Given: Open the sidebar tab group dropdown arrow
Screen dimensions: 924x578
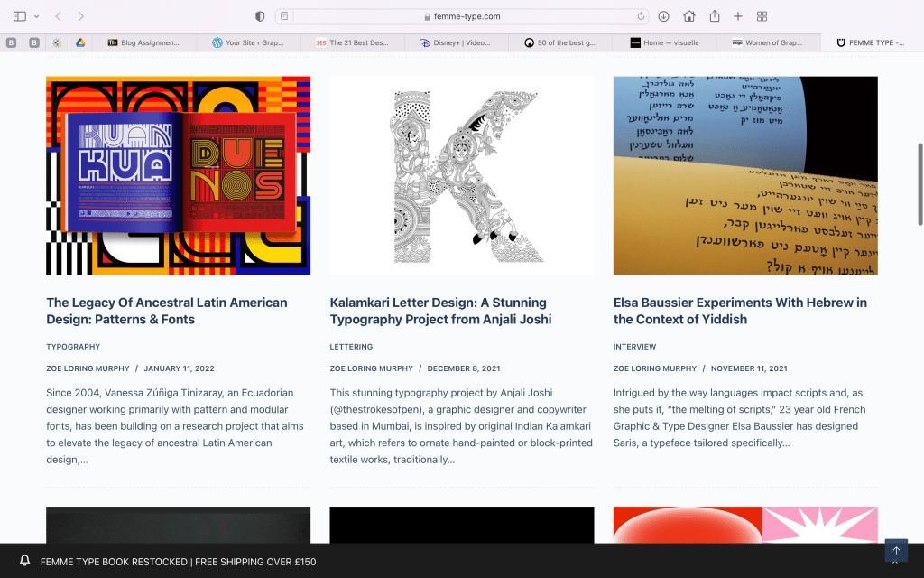Looking at the screenshot, I should [x=36, y=16].
